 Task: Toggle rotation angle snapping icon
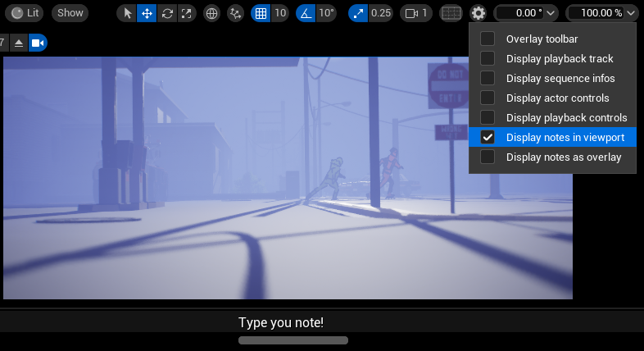306,13
